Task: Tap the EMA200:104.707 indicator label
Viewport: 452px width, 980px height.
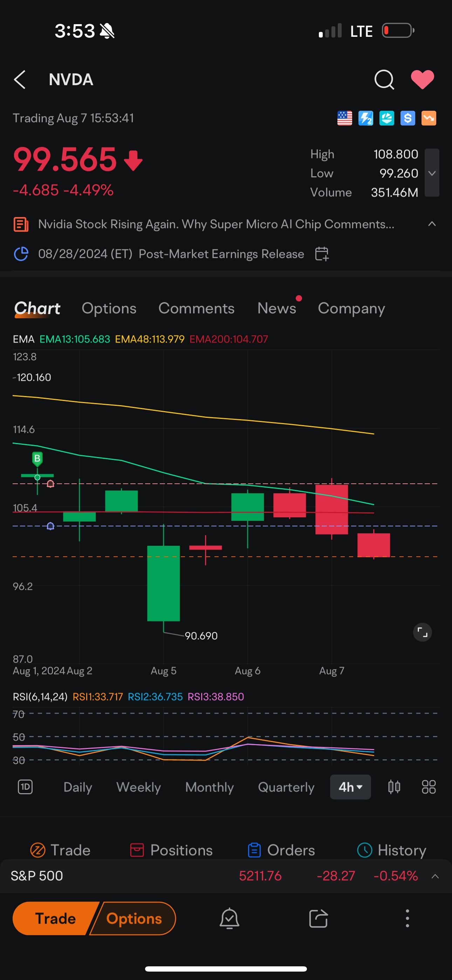Action: click(x=229, y=339)
